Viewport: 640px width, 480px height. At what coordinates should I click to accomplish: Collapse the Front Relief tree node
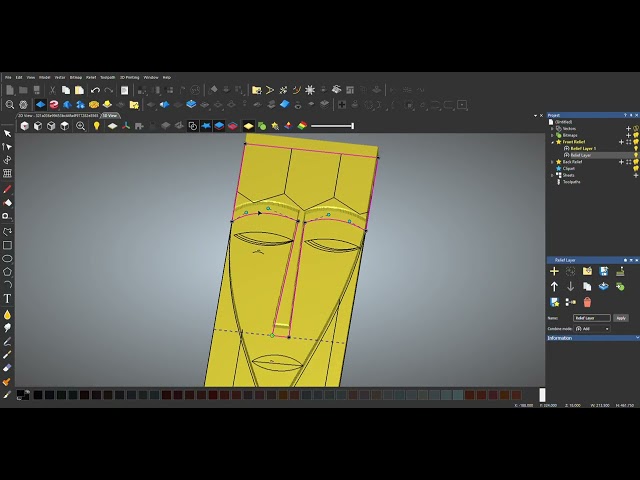point(552,142)
